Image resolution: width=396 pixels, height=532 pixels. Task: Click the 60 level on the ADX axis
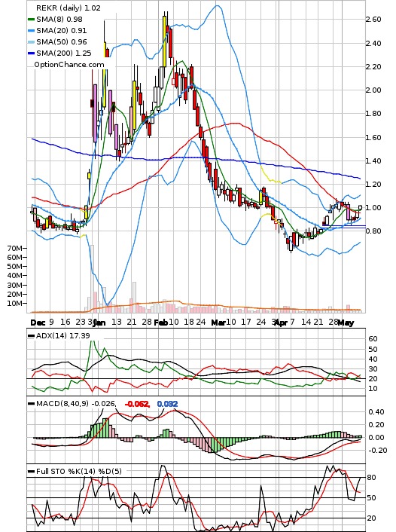click(x=373, y=338)
